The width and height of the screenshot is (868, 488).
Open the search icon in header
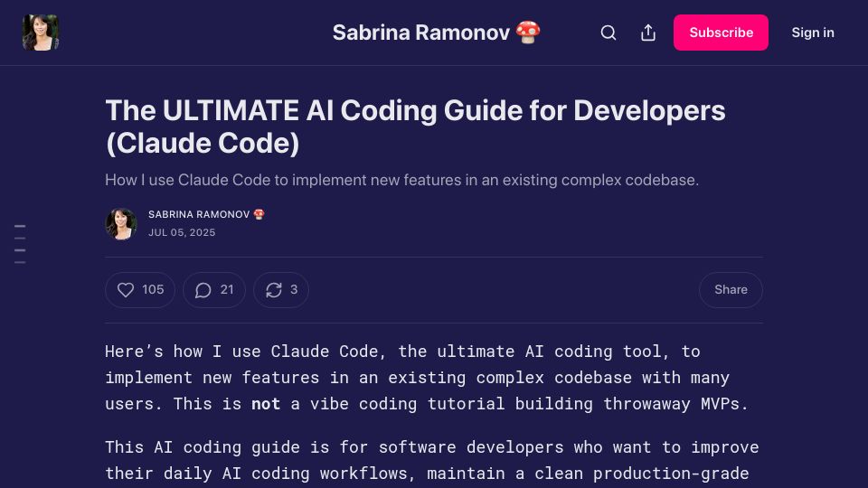point(609,33)
